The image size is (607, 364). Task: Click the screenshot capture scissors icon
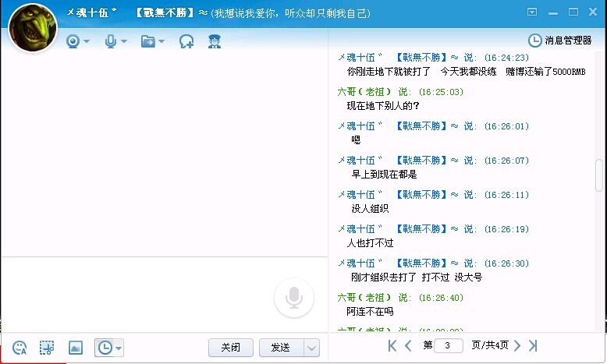pos(47,348)
